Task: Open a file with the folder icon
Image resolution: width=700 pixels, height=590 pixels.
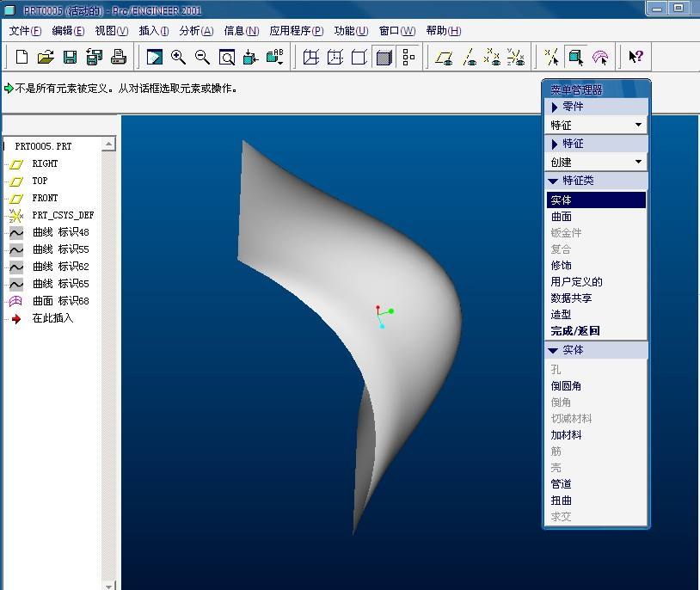Action: tap(46, 58)
